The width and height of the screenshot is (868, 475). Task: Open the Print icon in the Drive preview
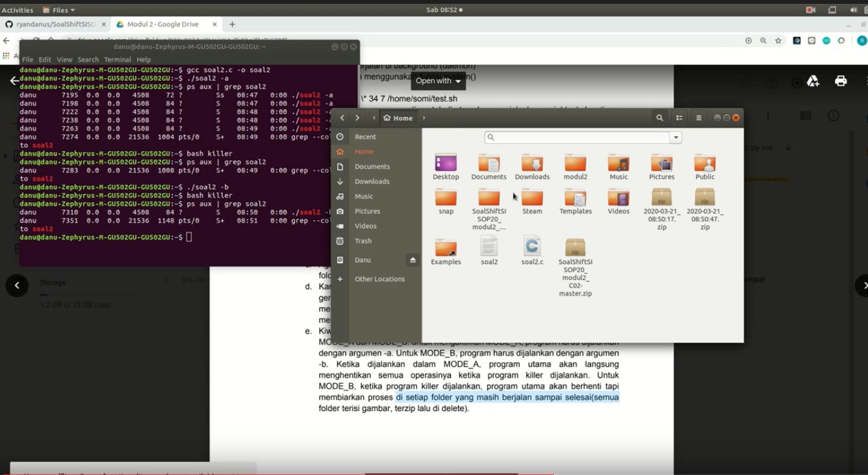click(840, 81)
